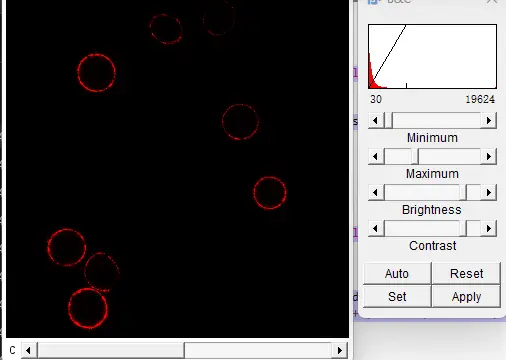Click the Contrast slider thumb
The height and width of the screenshot is (360, 506).
(463, 228)
